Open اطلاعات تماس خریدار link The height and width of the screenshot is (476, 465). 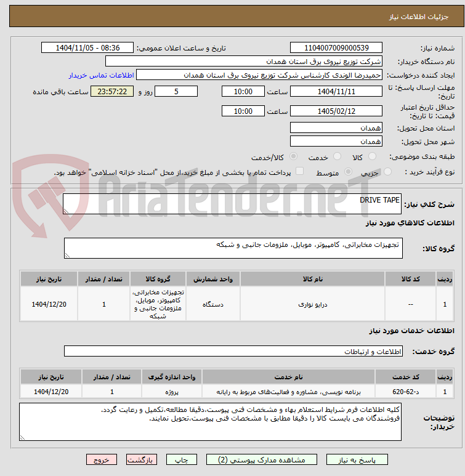(101, 75)
